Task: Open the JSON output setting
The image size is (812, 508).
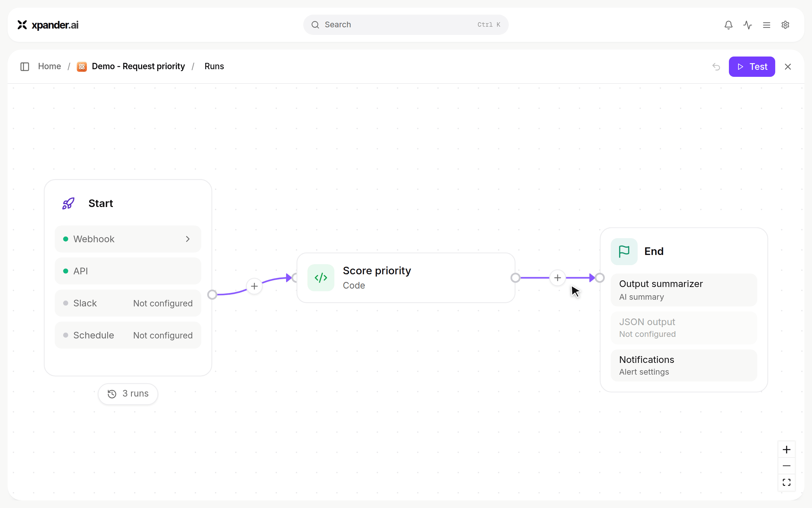Action: (x=684, y=328)
